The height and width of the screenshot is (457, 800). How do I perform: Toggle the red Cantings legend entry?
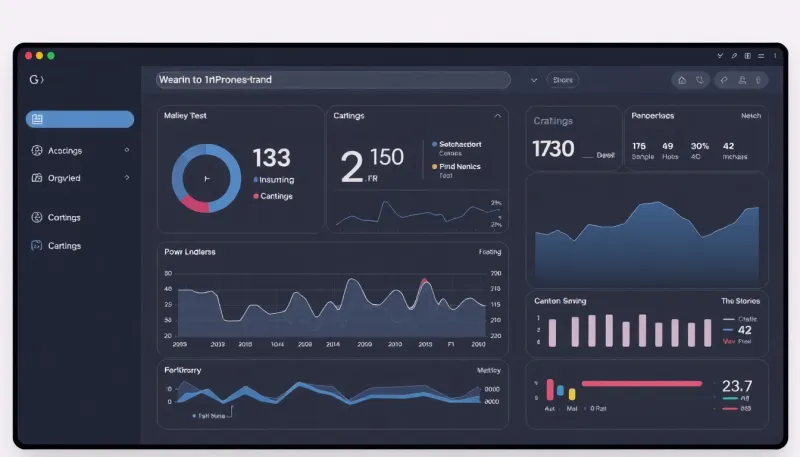(273, 196)
